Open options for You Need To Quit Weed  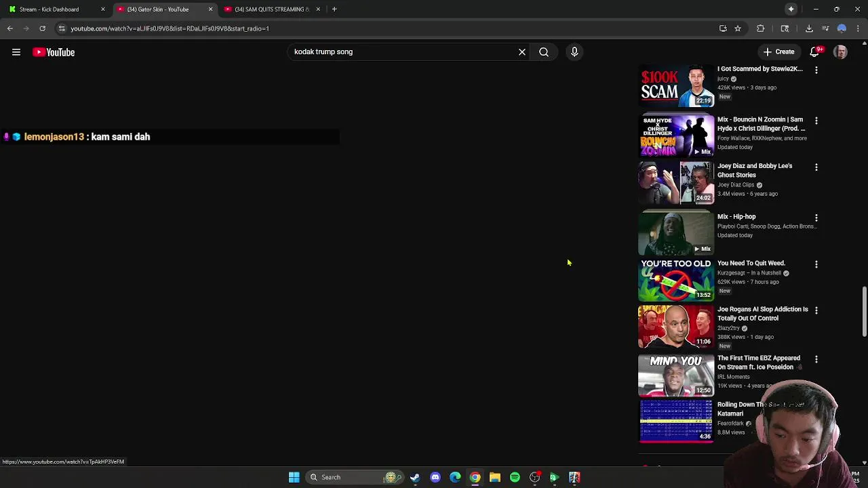pos(816,264)
